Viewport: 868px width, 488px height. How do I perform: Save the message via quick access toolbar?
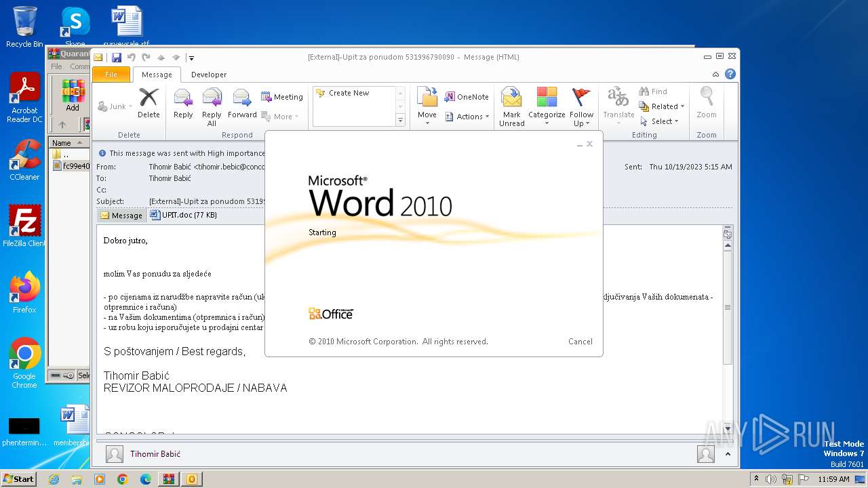click(117, 58)
